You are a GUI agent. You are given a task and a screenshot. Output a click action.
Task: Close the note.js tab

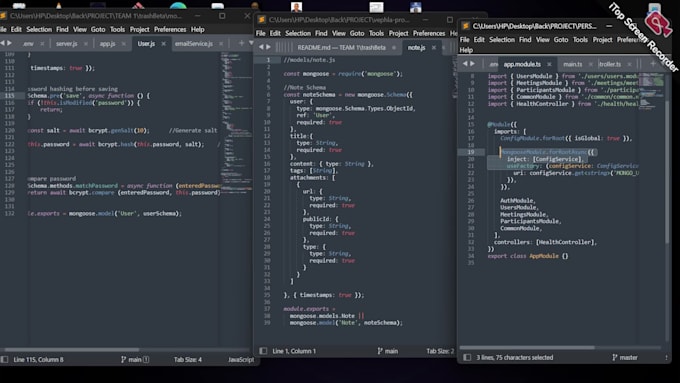tap(434, 48)
